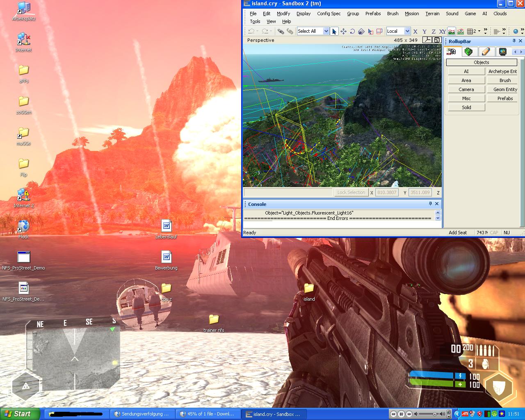Open the Clouds menu

[500, 14]
